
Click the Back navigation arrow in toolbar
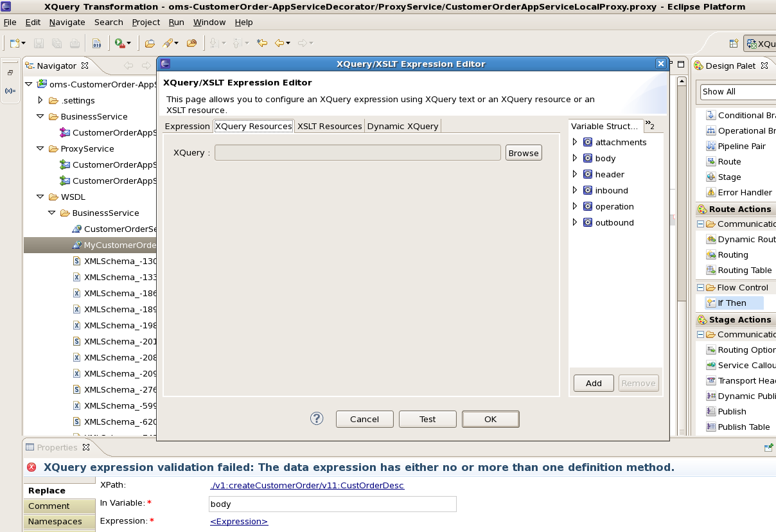click(279, 43)
